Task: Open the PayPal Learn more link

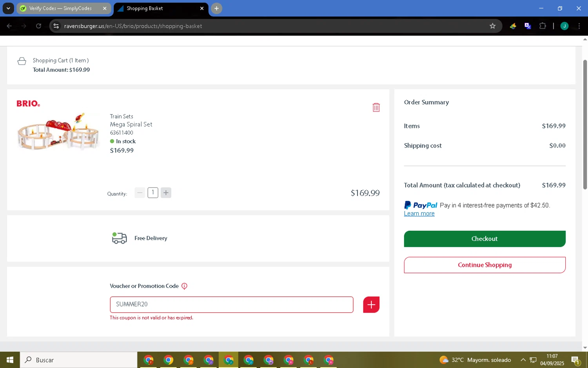Action: click(x=419, y=213)
